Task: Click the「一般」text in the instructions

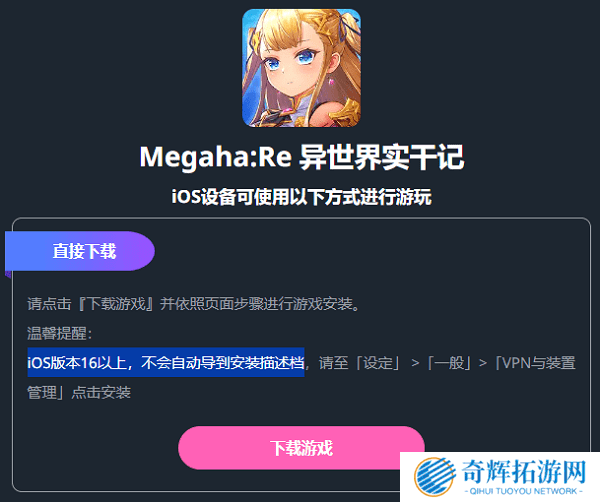Action: point(449,363)
